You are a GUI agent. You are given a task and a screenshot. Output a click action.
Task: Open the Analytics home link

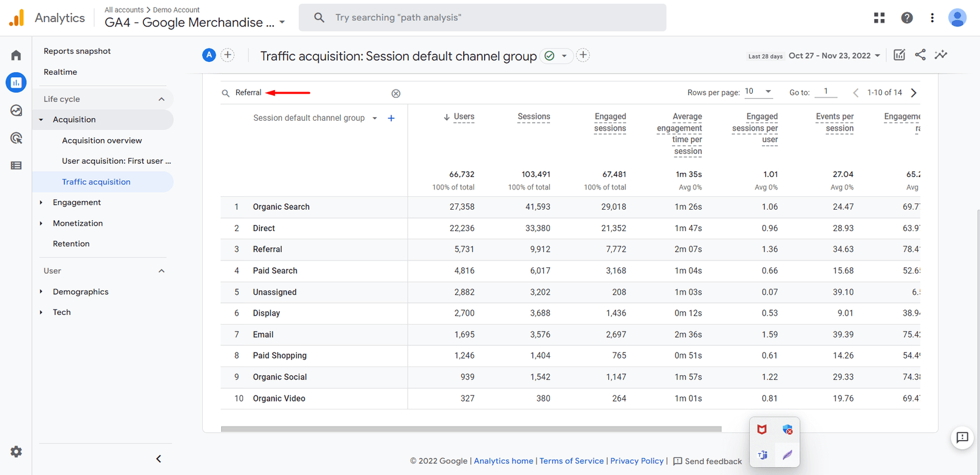(503, 461)
